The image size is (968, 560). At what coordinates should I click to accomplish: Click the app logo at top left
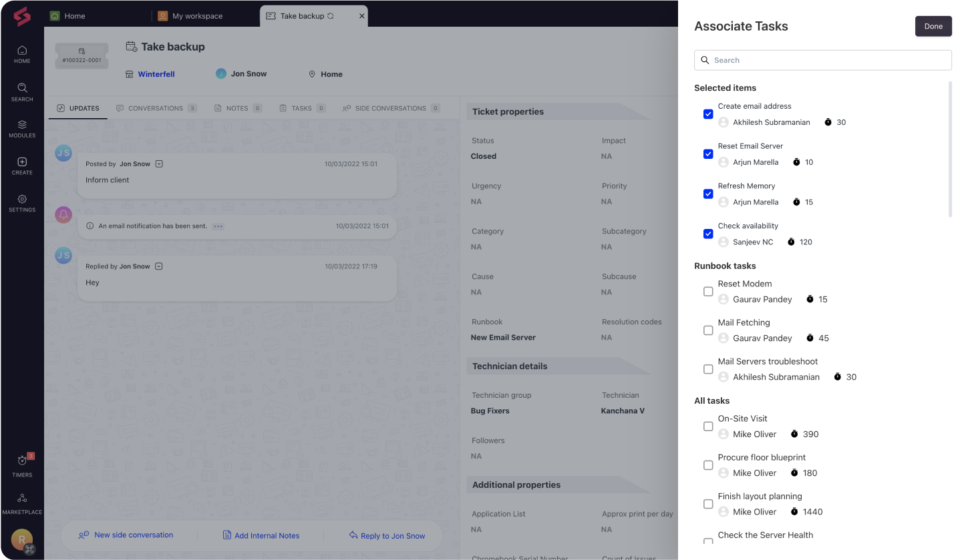21,17
